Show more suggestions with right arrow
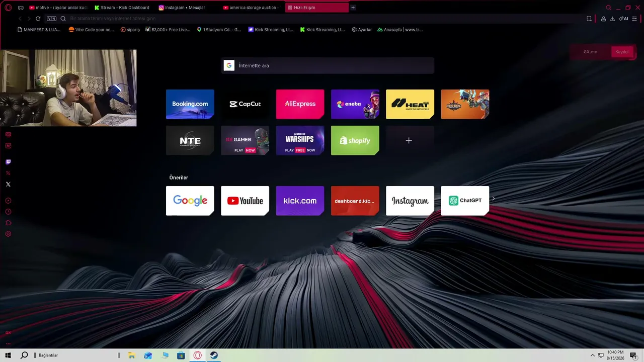This screenshot has height=362, width=644. pyautogui.click(x=493, y=199)
